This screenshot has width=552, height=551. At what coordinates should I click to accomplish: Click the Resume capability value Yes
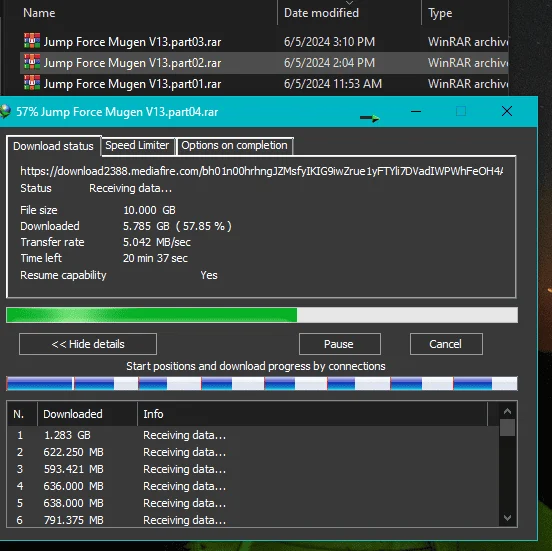point(209,275)
